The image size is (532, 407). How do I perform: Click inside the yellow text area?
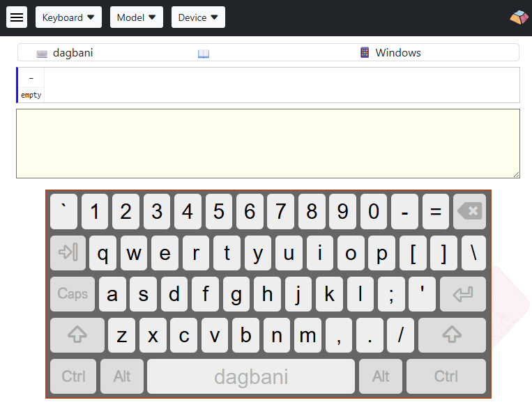pos(268,144)
